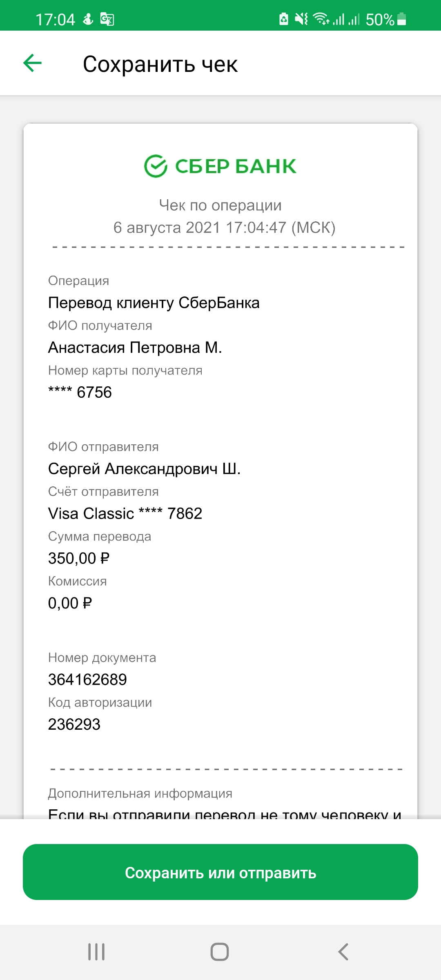Select authorization code 236293
Screen dimensions: 441x980
click(74, 725)
